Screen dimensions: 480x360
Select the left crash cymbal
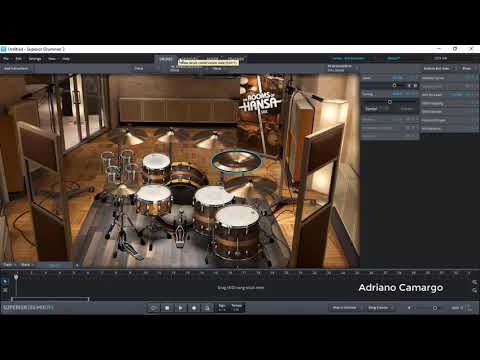click(127, 137)
